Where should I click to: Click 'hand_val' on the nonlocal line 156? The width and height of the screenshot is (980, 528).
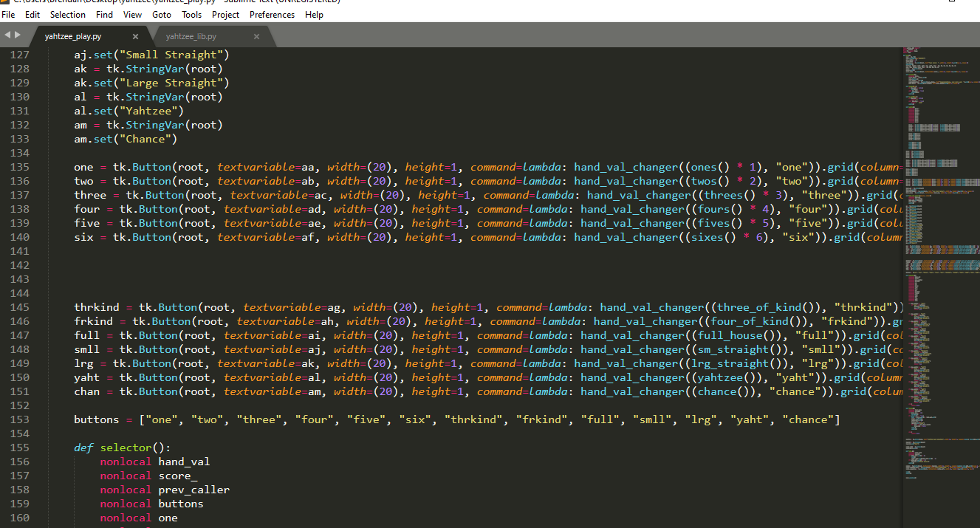pyautogui.click(x=185, y=462)
